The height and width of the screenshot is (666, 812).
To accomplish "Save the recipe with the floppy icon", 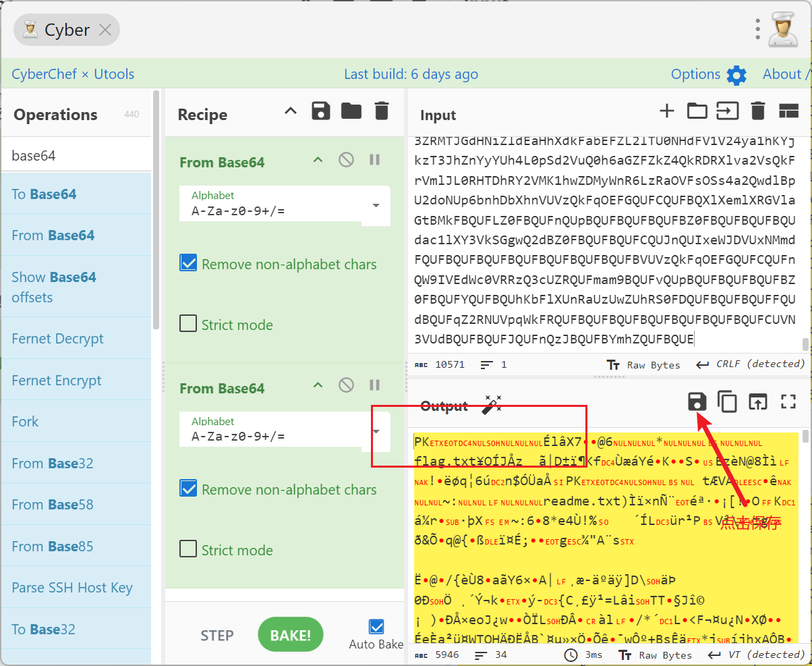I will (321, 111).
